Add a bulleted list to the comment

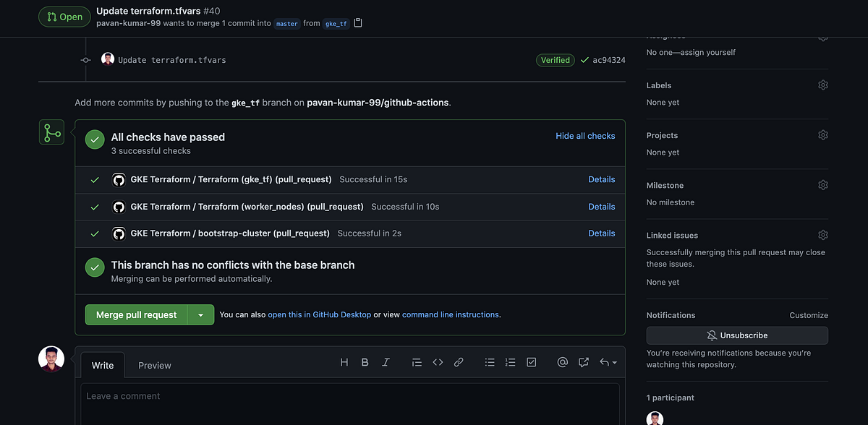[x=490, y=362]
